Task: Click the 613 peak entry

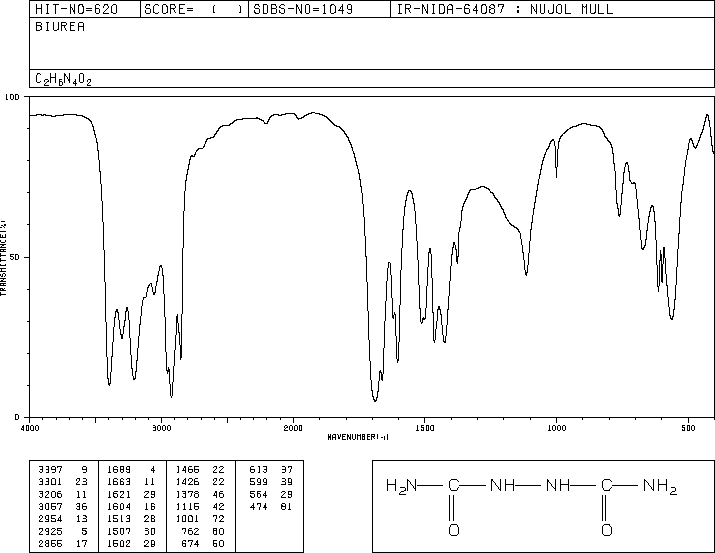Action: (x=270, y=469)
